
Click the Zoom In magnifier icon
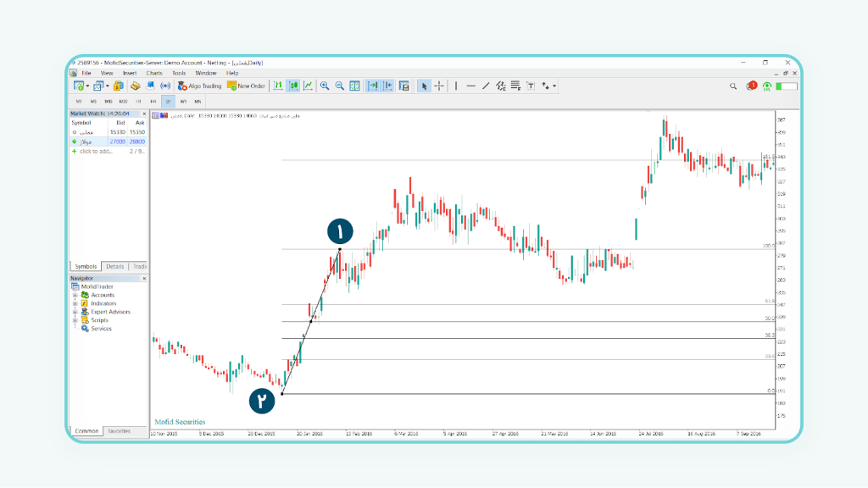point(325,86)
